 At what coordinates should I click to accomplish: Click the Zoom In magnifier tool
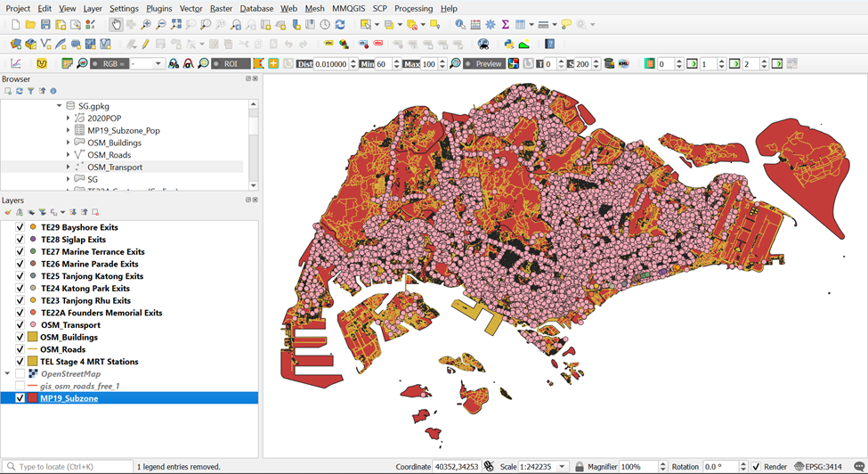point(146,25)
